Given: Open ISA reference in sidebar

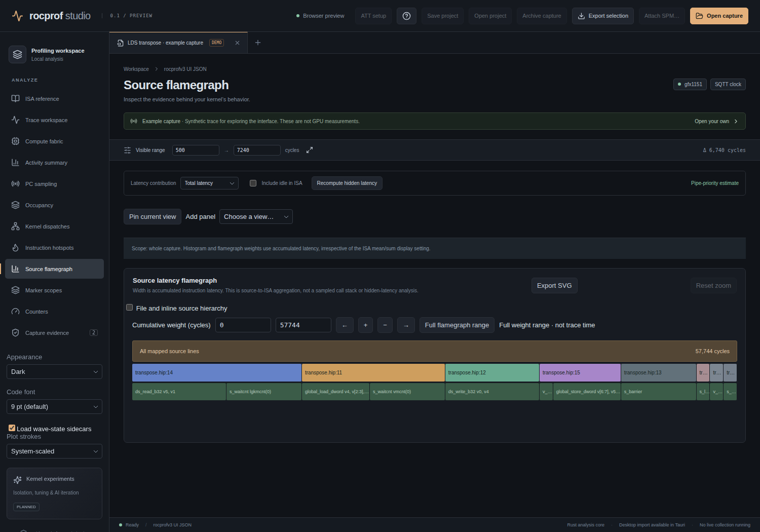Looking at the screenshot, I should (54, 99).
